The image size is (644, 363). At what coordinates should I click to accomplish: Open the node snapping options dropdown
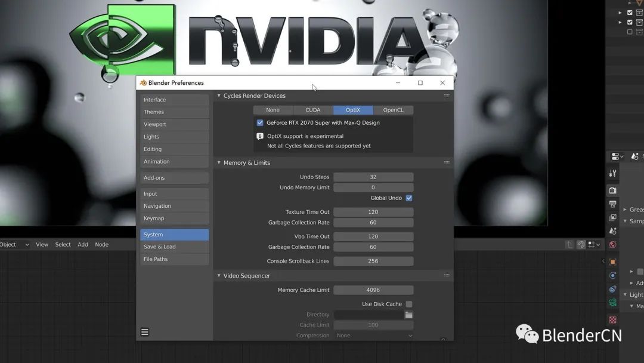[x=595, y=245]
